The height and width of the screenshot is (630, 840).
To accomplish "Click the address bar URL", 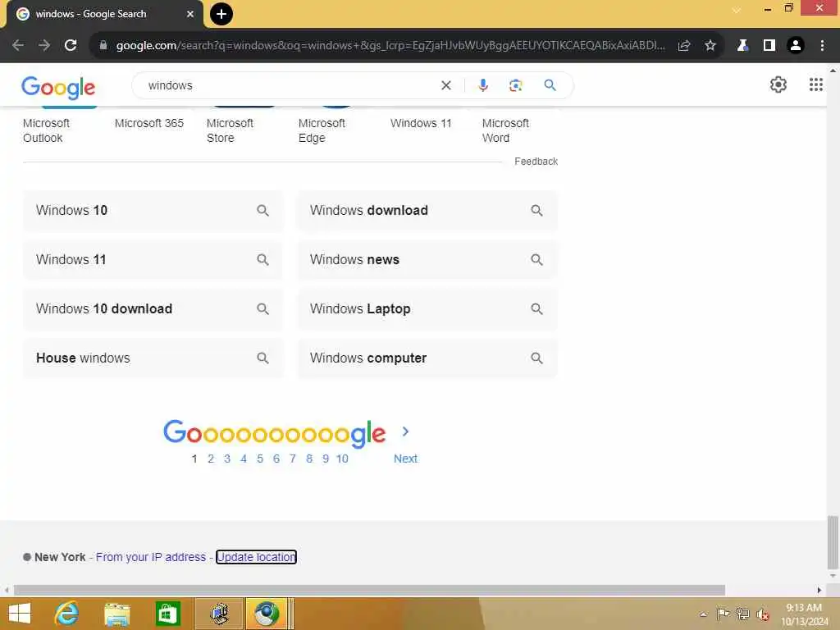I will pyautogui.click(x=390, y=46).
